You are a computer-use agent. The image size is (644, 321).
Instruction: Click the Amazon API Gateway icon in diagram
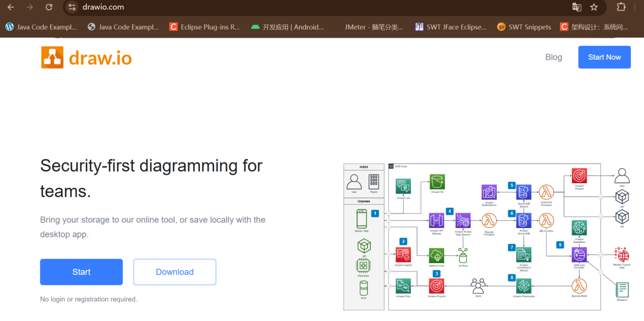point(436,220)
